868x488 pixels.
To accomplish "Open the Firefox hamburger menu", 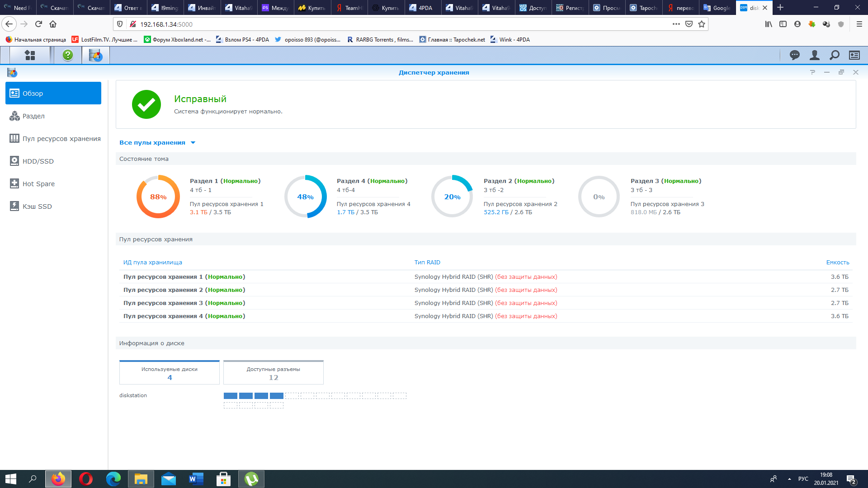I will (859, 24).
